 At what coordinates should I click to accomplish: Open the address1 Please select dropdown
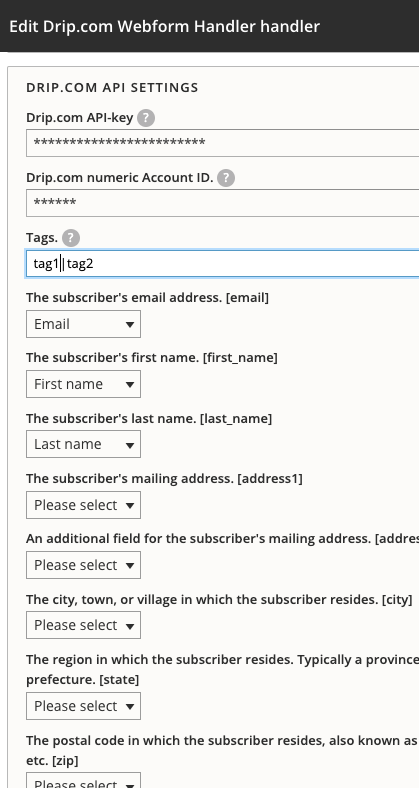(x=83, y=505)
